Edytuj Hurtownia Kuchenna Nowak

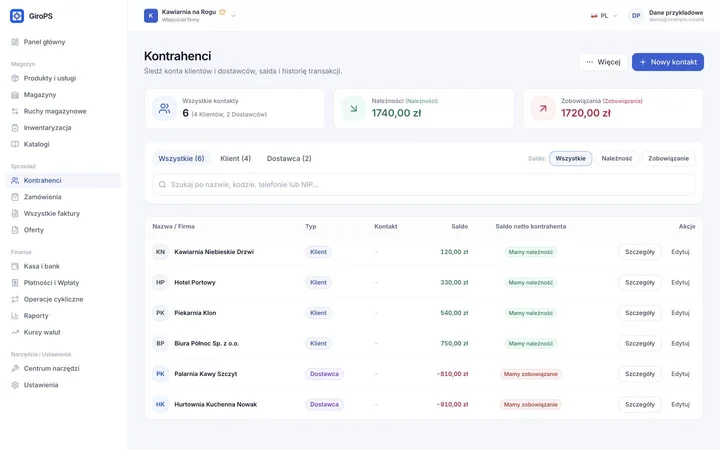pos(680,405)
